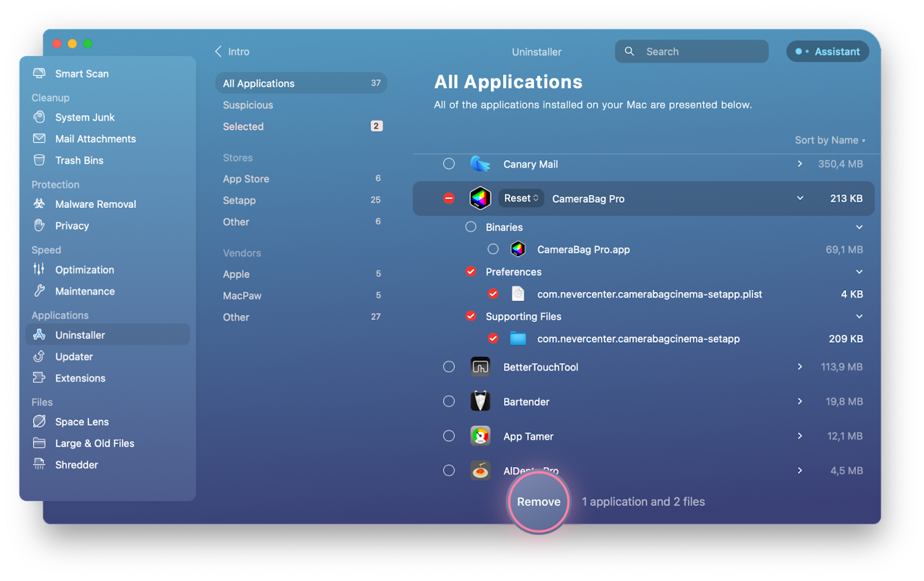The height and width of the screenshot is (581, 924).
Task: Filter by Setapp store category
Action: tap(239, 200)
